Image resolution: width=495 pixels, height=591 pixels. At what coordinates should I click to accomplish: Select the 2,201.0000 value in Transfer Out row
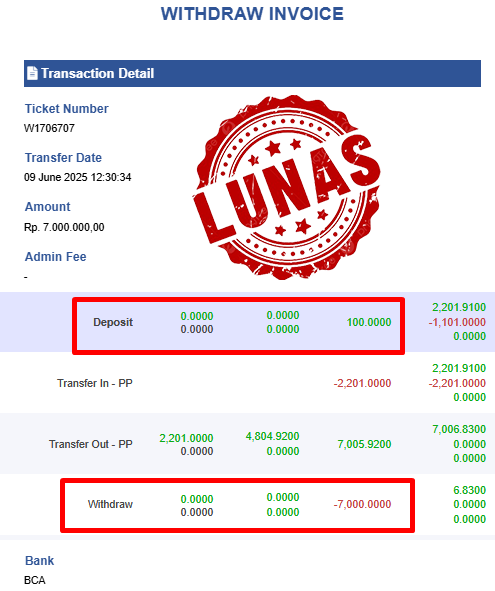(186, 438)
